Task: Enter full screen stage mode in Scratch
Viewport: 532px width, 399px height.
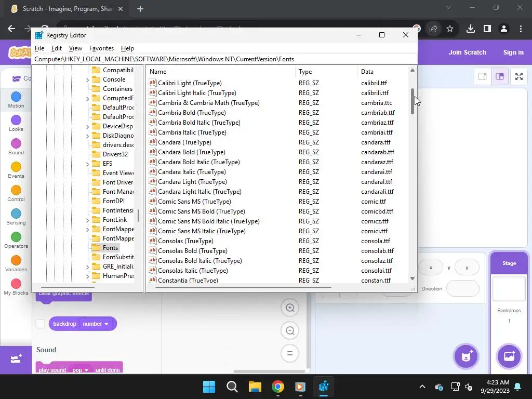Action: pos(519,76)
